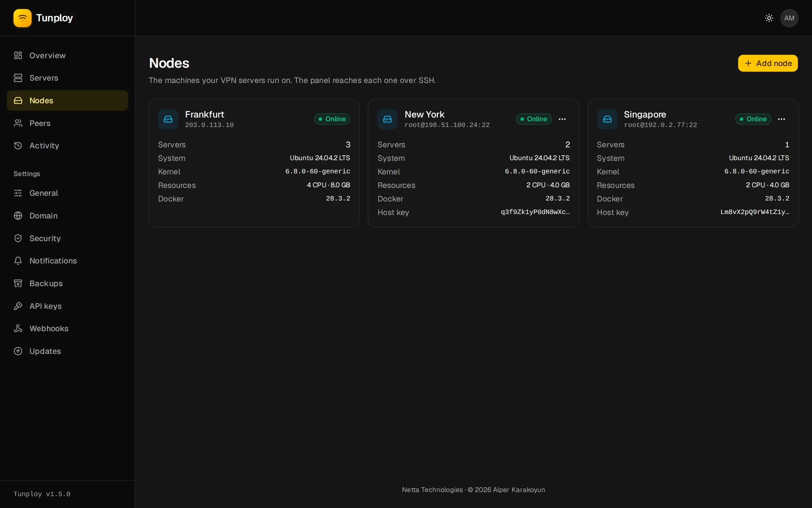This screenshot has height=508, width=812.
Task: Click the Tunploy v1.5.0 version label
Action: click(42, 494)
